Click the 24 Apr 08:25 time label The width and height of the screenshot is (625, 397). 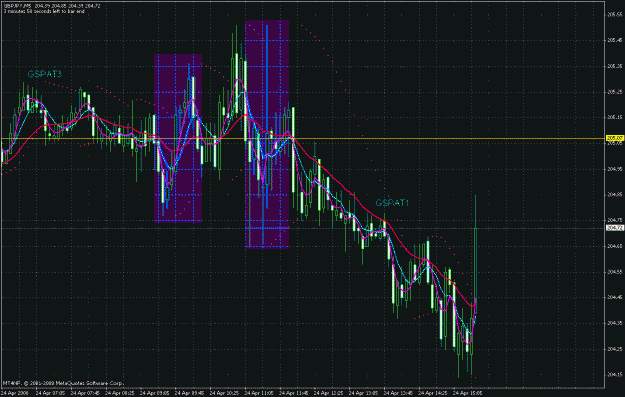click(119, 393)
